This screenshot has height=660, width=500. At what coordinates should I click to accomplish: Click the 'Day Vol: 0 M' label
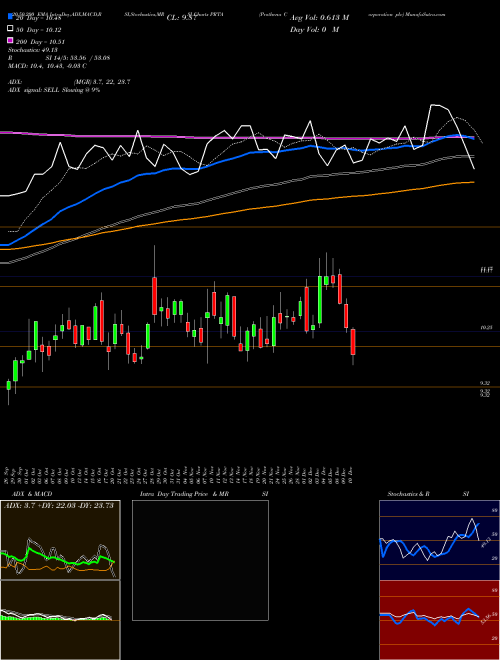pos(314,29)
